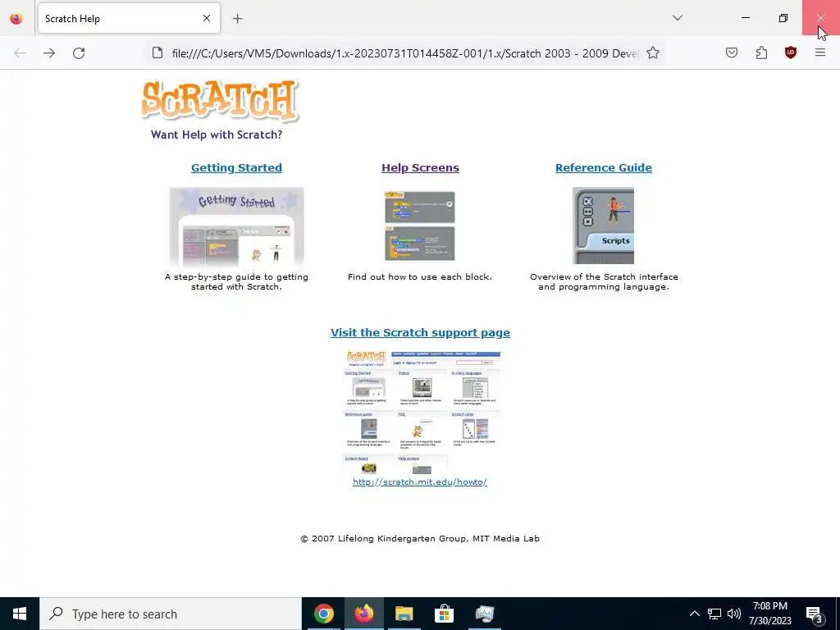The width and height of the screenshot is (840, 630).
Task: Open the scratch.mit.edu/howto/ URL link
Action: 419,482
